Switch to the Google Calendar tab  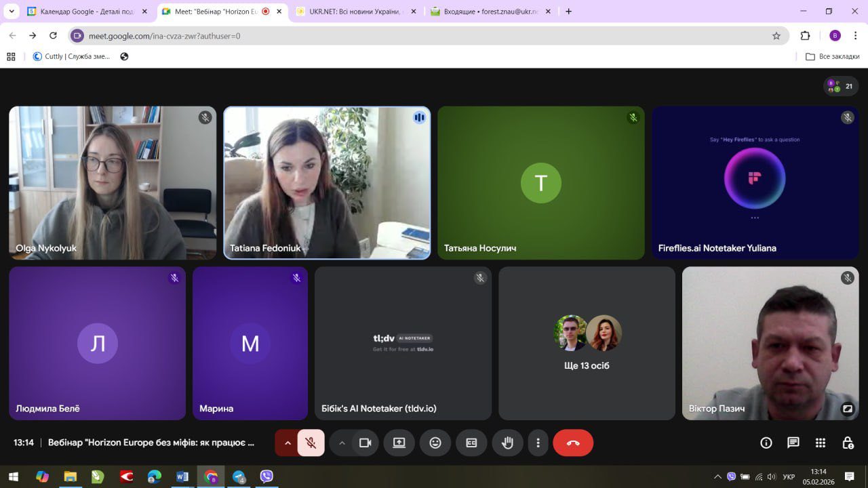point(81,12)
